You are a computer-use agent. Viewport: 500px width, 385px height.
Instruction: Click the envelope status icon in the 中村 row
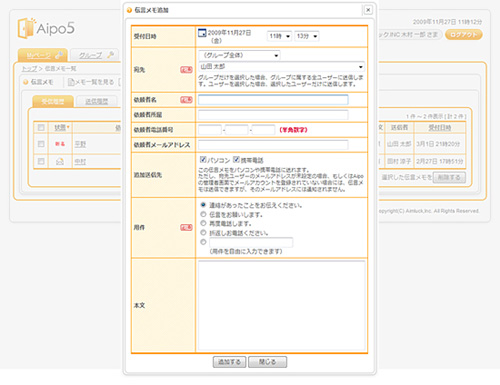point(60,161)
